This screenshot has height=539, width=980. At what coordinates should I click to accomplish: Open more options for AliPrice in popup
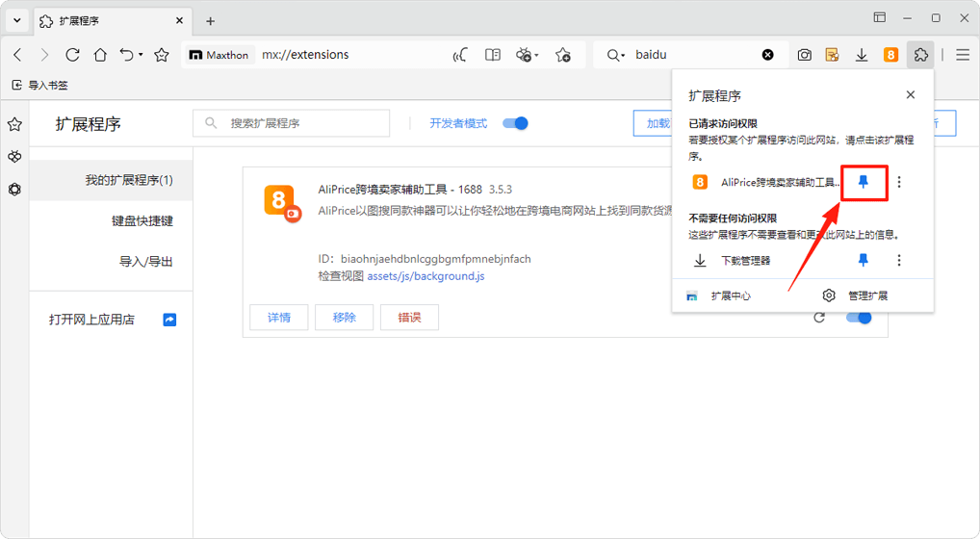(899, 182)
